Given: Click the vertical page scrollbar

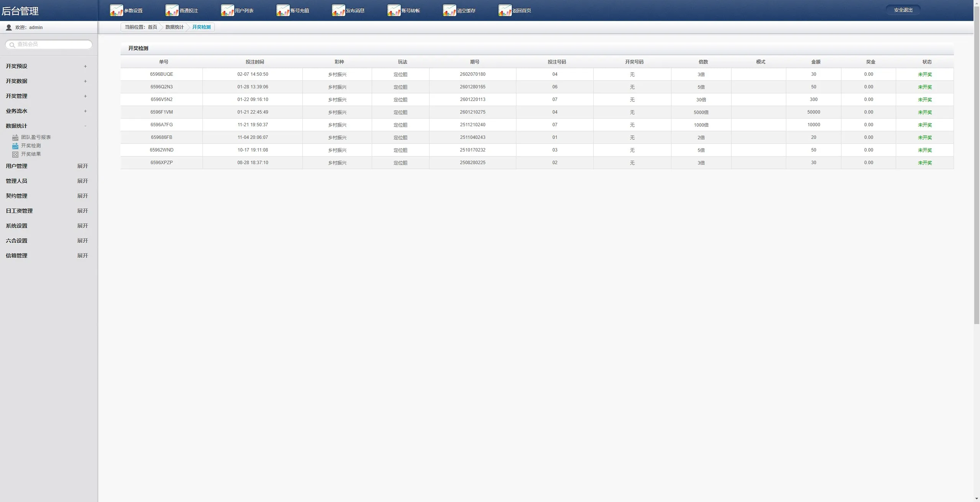Looking at the screenshot, I should (977, 165).
